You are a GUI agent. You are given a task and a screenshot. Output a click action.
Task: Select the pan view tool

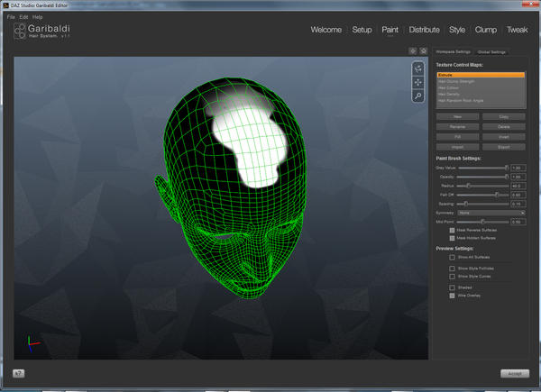click(417, 82)
